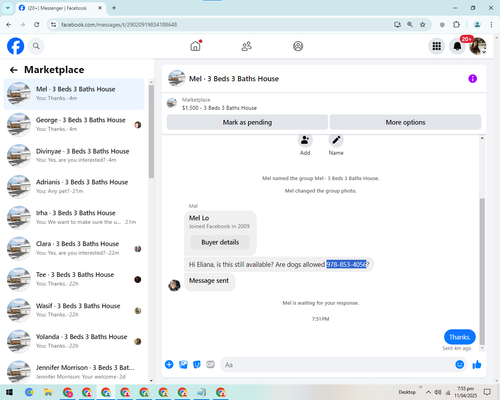Send a thumbs-up like
This screenshot has height=400, width=500.
coord(477,364)
